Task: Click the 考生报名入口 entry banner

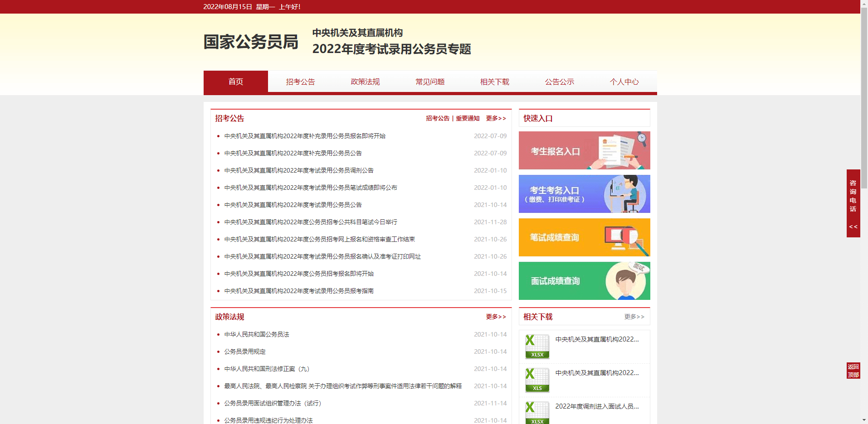Action: coord(584,150)
